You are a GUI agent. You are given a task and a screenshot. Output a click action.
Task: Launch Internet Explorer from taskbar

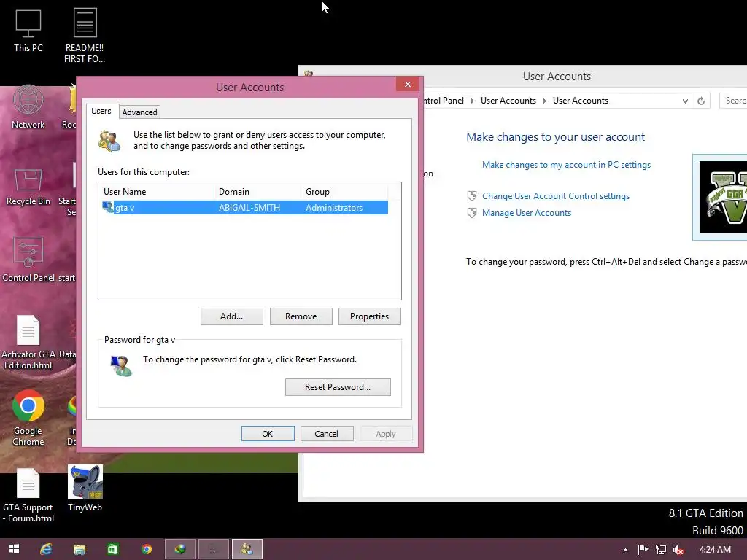coord(46,549)
